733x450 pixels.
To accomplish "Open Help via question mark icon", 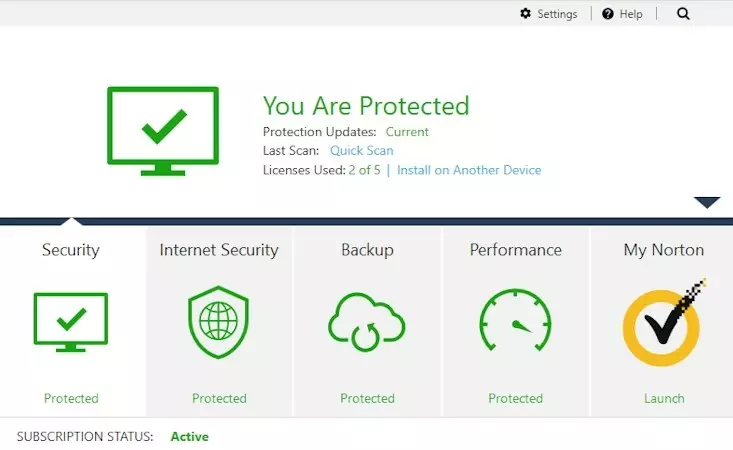I will coord(607,14).
